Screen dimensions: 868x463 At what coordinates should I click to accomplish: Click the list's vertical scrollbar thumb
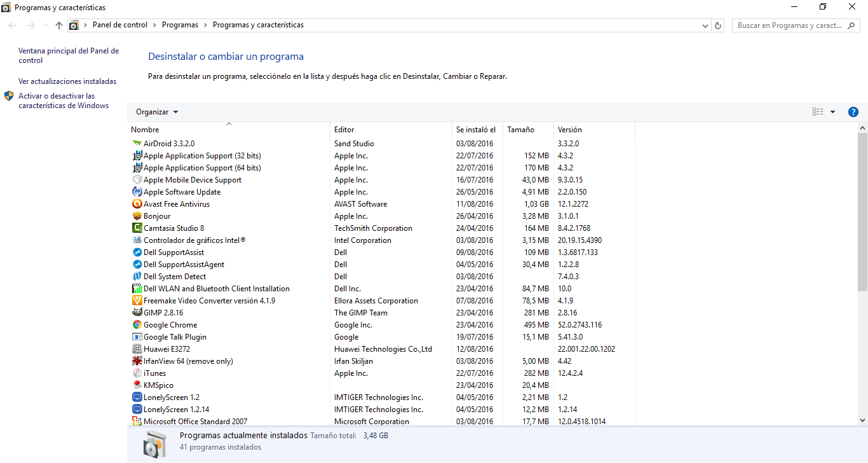pyautogui.click(x=862, y=212)
